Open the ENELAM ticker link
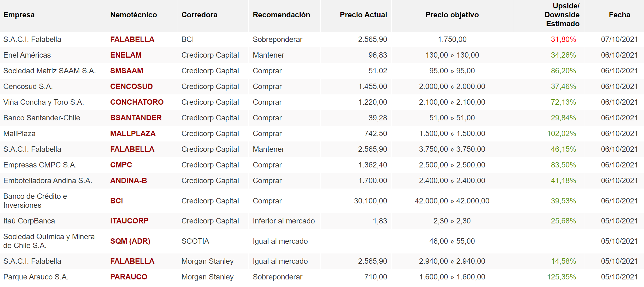644x287 pixels. click(x=126, y=55)
